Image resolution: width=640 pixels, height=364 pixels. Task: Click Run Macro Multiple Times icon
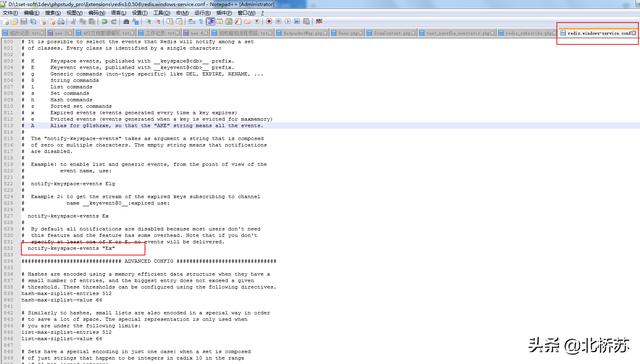(x=297, y=22)
